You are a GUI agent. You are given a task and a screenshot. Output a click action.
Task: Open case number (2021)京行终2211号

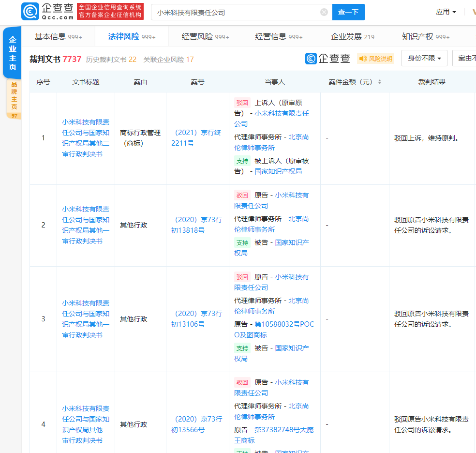196,138
